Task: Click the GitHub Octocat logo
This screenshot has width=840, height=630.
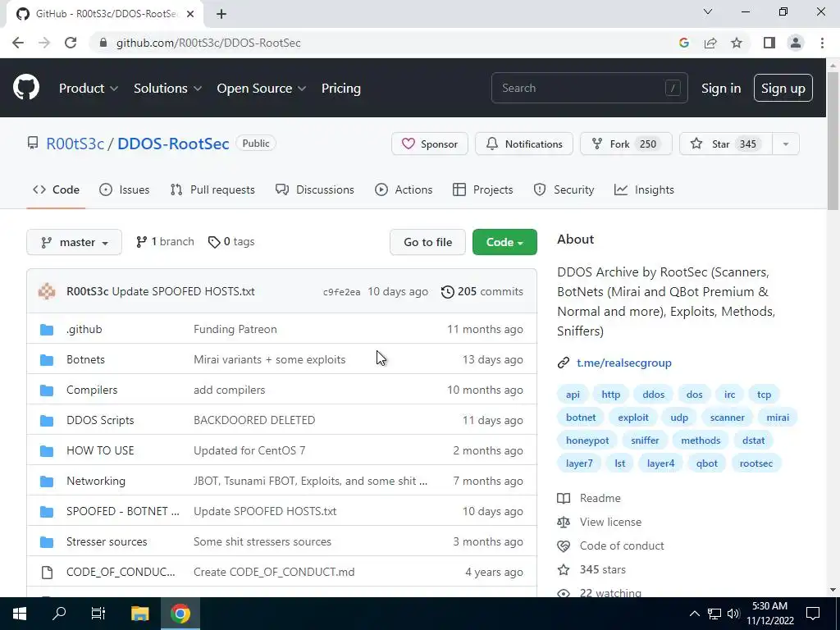Action: 25,88
